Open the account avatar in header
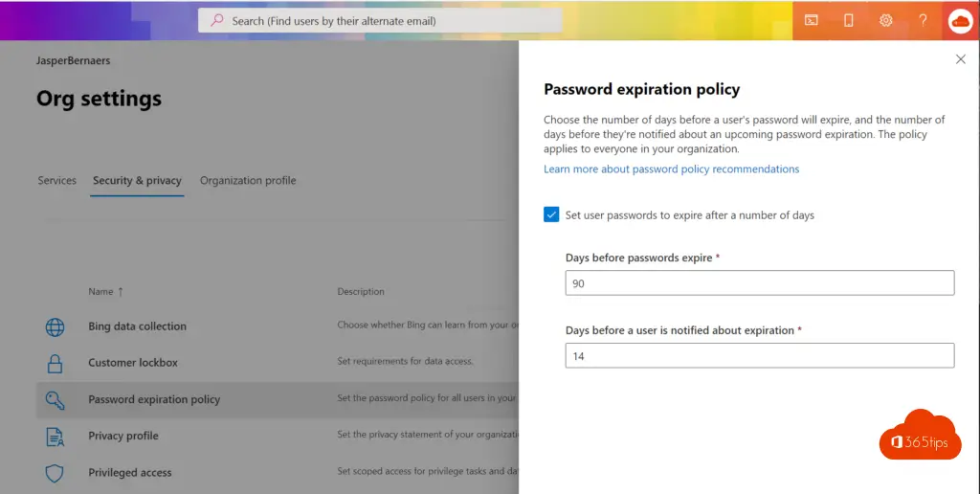This screenshot has width=980, height=494. pyautogui.click(x=961, y=21)
